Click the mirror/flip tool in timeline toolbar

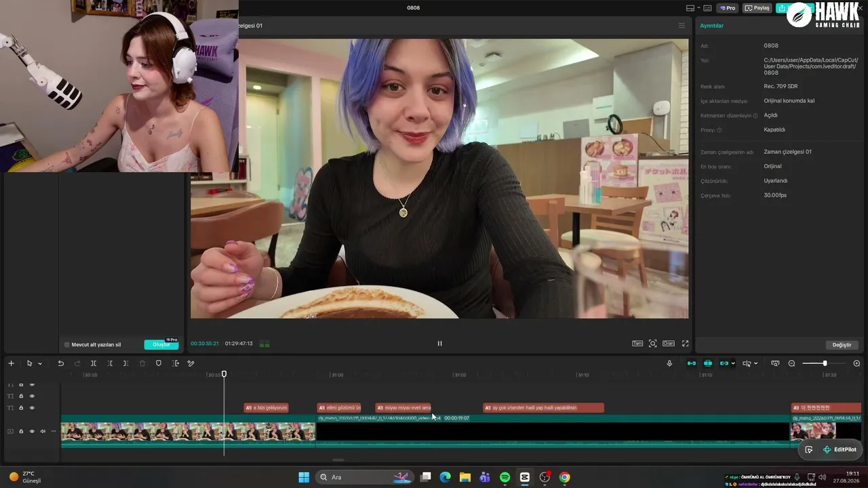[175, 363]
